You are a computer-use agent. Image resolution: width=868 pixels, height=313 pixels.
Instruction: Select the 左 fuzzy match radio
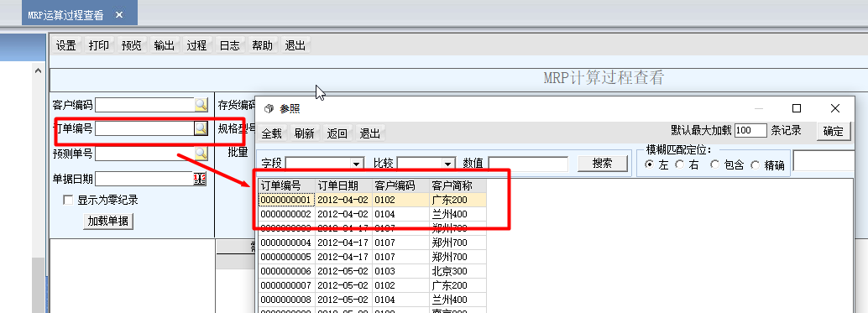(x=650, y=164)
